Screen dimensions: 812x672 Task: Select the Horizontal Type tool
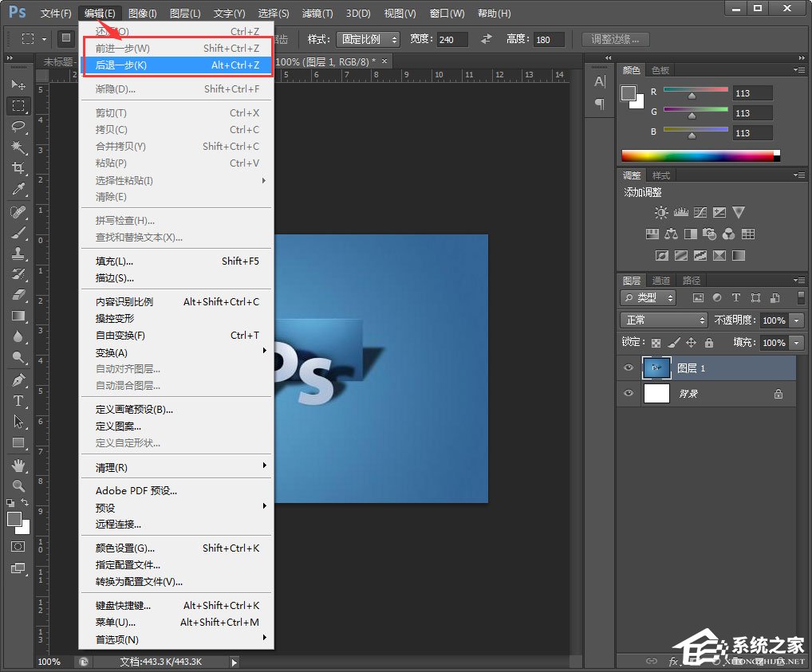[18, 401]
